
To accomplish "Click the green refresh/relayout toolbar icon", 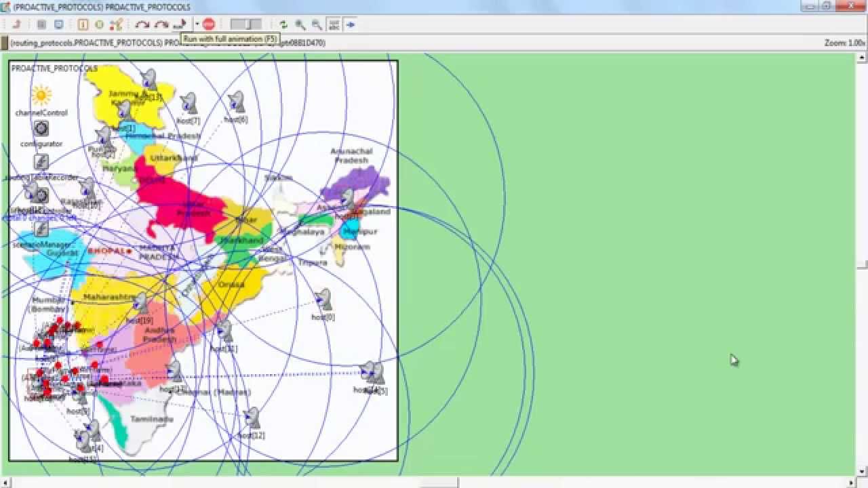I will pyautogui.click(x=283, y=24).
